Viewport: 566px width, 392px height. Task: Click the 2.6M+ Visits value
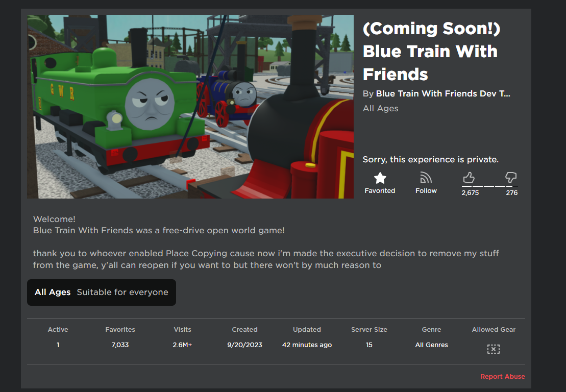coord(182,345)
